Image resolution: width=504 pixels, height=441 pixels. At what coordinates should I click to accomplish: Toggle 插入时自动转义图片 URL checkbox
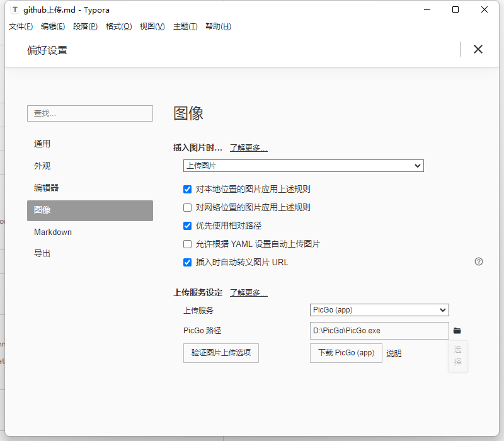pos(187,263)
